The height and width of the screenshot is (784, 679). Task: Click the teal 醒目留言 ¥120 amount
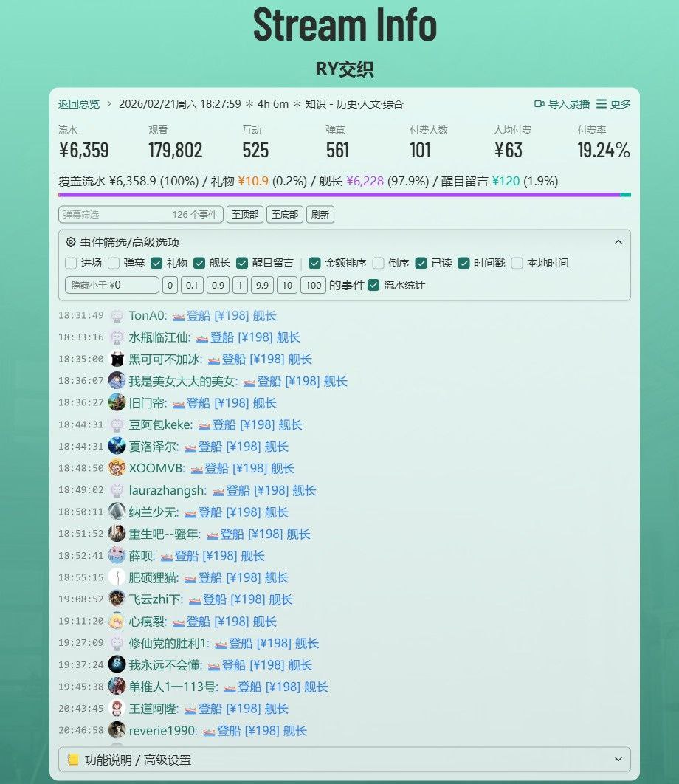click(x=506, y=181)
